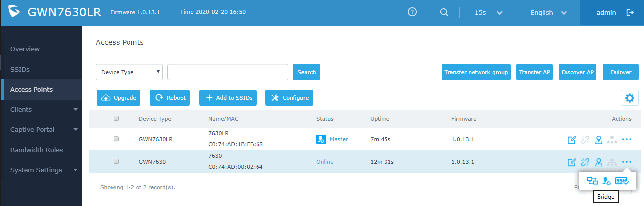Click Showing 1-2 of 2 record(s) text
This screenshot has height=206, width=644.
[137, 187]
